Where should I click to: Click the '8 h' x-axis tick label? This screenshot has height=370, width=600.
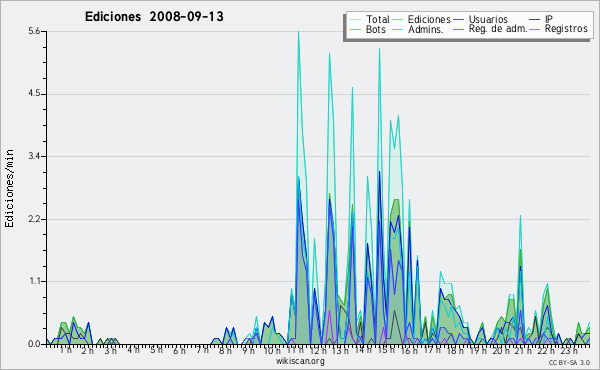click(x=225, y=350)
